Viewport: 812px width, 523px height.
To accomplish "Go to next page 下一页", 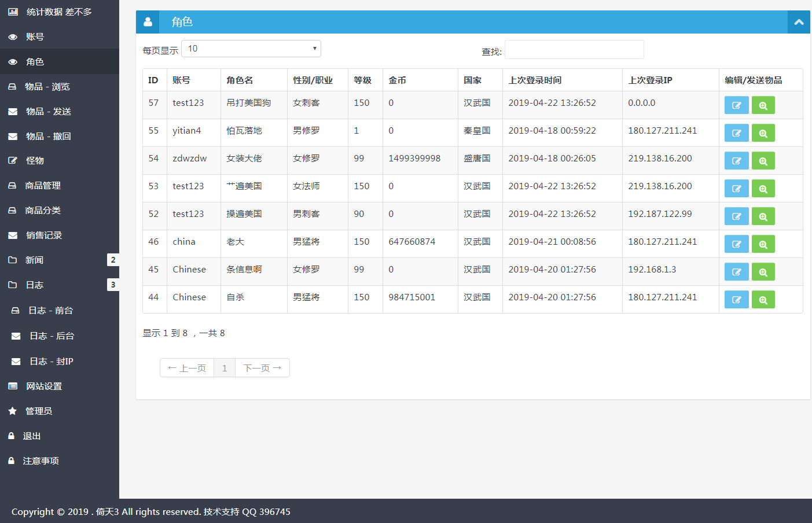I will (x=262, y=368).
